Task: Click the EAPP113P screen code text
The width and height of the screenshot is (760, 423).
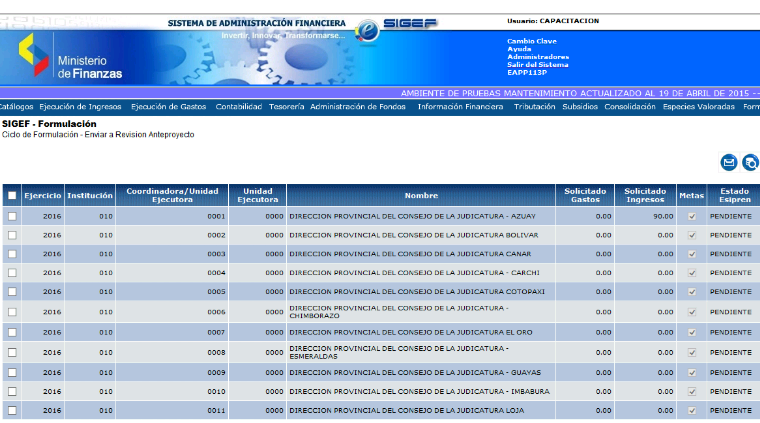Action: tap(527, 72)
